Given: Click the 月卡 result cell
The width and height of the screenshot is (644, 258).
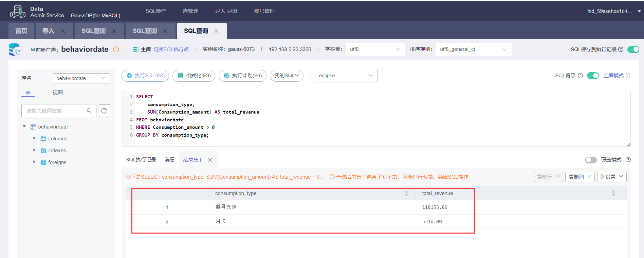Looking at the screenshot, I should [220, 221].
